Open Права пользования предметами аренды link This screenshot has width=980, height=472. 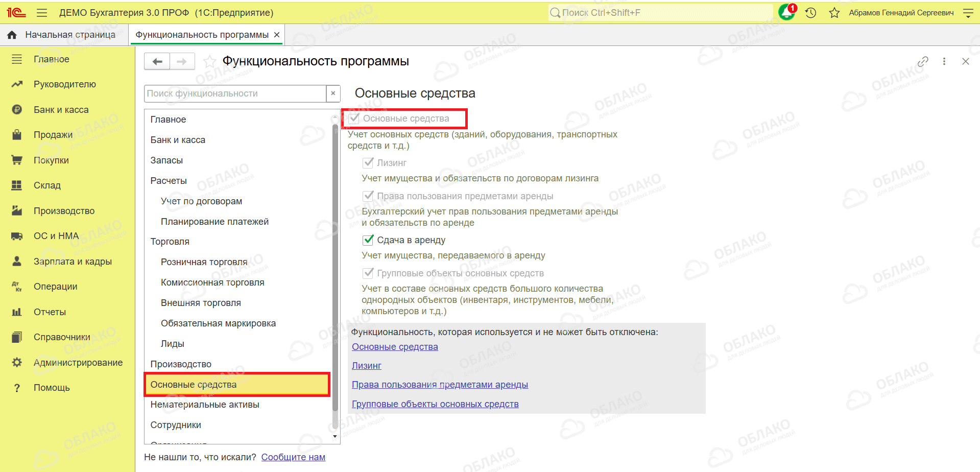click(440, 385)
